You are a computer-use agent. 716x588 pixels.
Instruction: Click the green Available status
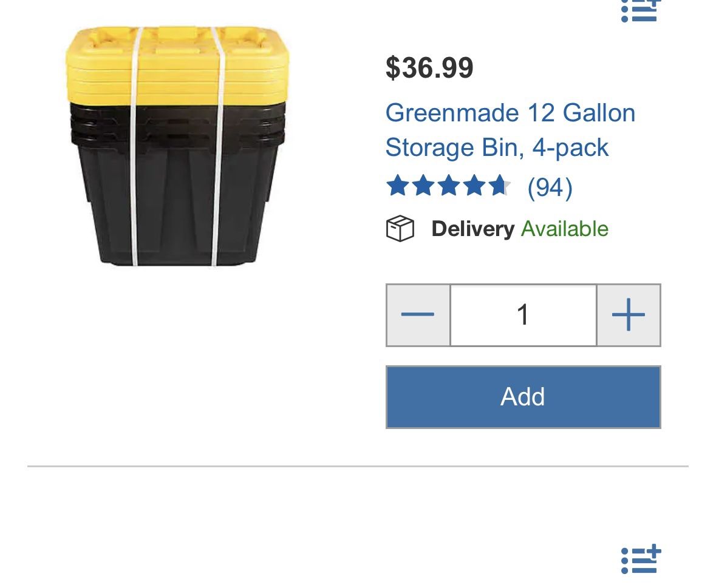point(564,229)
